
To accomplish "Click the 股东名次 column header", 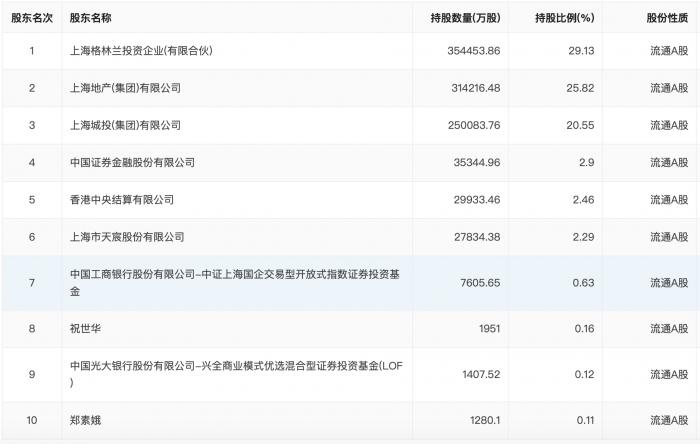I will (32, 18).
